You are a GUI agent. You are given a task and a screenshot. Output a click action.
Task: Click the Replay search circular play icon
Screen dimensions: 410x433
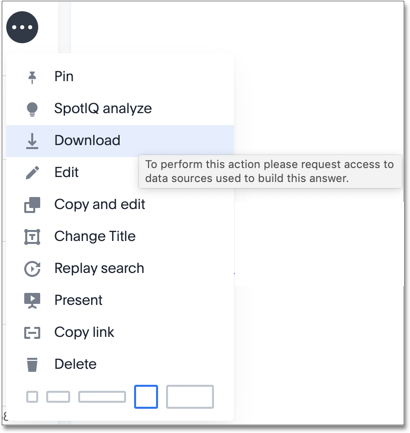point(32,269)
